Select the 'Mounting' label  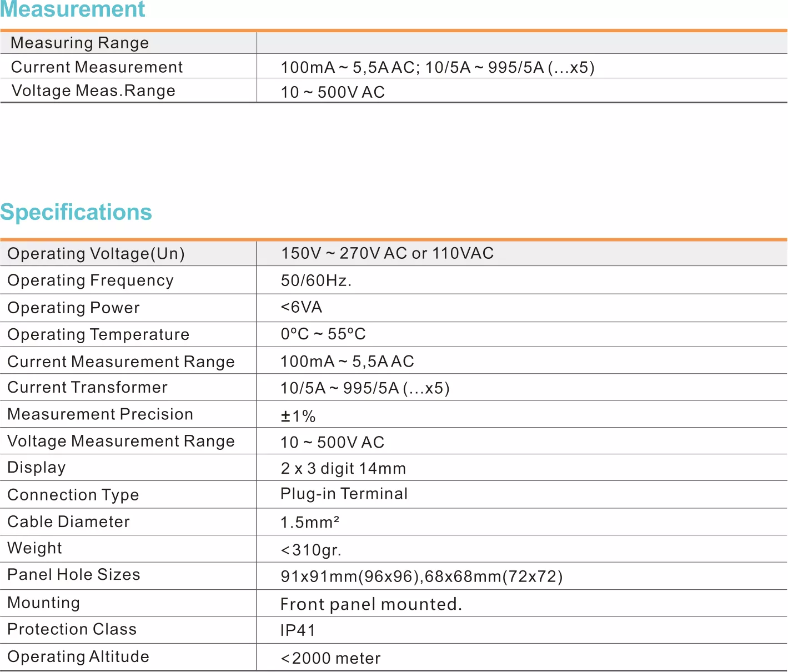(44, 603)
